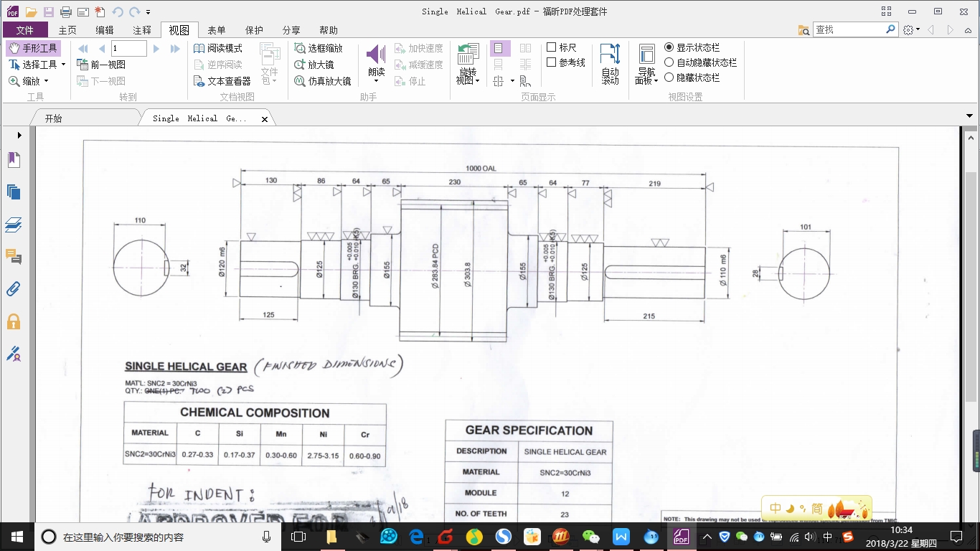Expand the 缩放 zoom dropdown

29,81
